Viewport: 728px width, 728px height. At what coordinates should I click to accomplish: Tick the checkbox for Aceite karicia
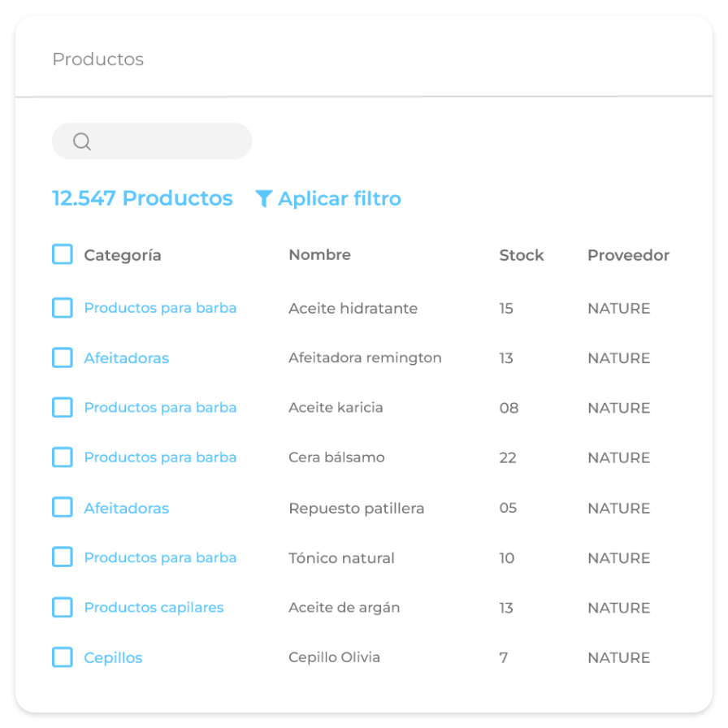[x=63, y=407]
